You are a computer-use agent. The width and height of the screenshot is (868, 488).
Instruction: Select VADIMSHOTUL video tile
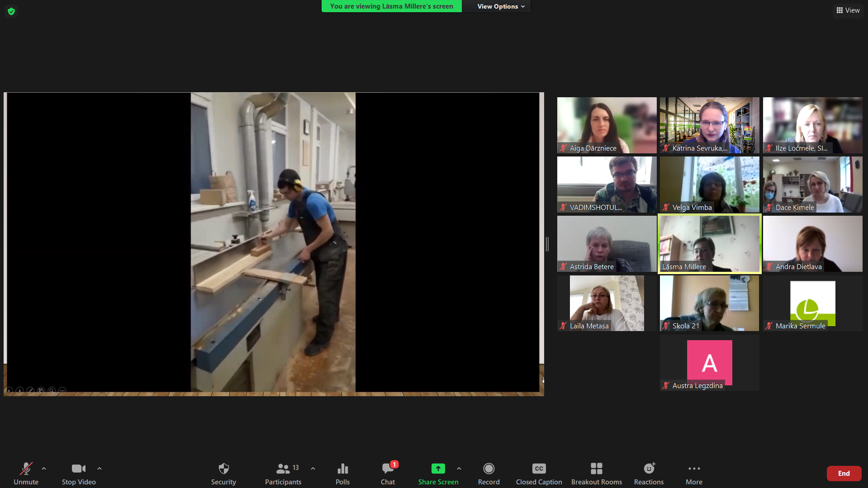(x=607, y=185)
